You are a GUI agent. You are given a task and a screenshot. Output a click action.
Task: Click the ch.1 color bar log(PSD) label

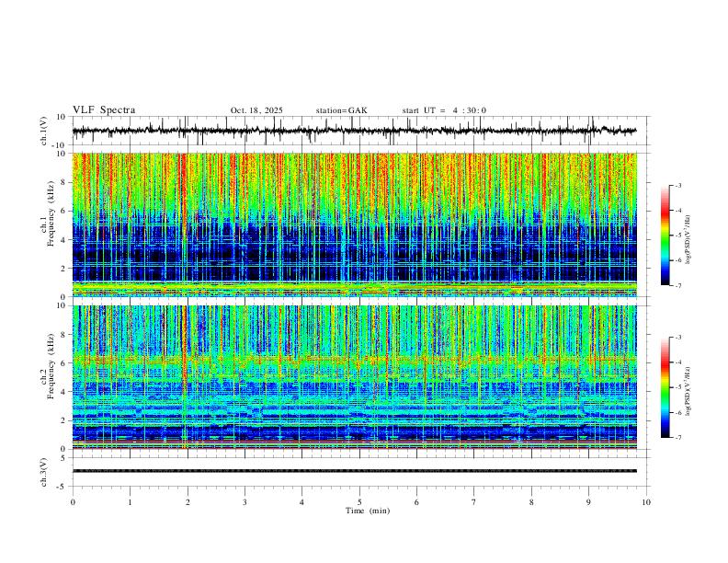pos(688,239)
